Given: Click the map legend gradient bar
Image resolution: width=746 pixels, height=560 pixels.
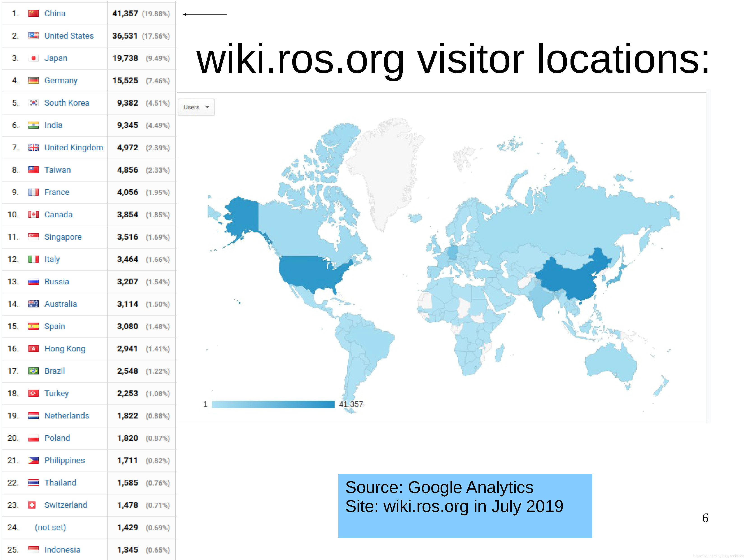Looking at the screenshot, I should pyautogui.click(x=273, y=404).
